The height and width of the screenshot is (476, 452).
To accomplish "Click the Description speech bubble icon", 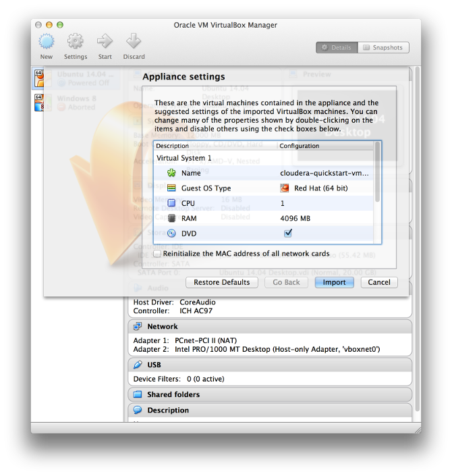I will (x=138, y=410).
